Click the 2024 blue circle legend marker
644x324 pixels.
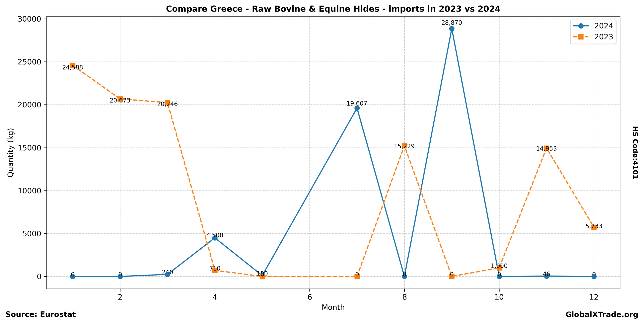tap(581, 26)
